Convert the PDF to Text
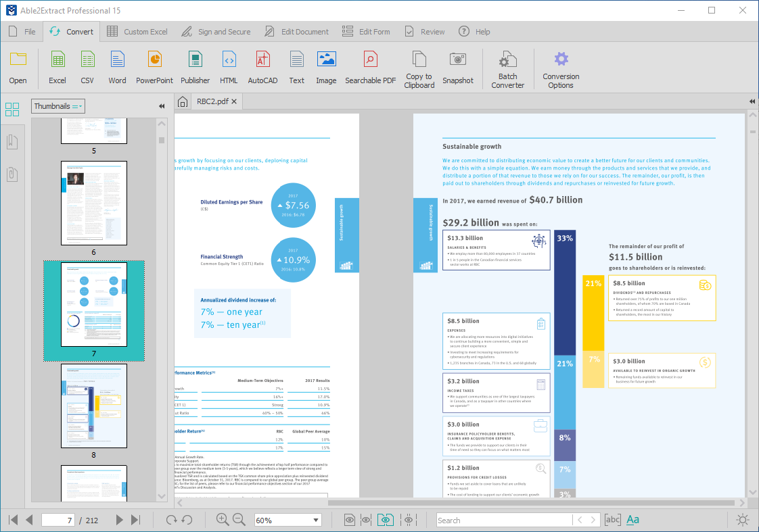759x532 pixels. click(x=297, y=68)
